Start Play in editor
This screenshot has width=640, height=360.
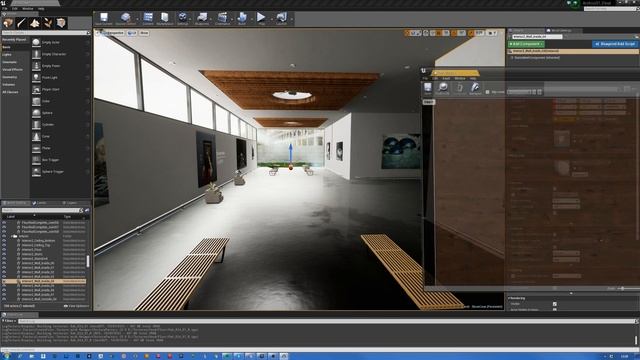[261, 18]
